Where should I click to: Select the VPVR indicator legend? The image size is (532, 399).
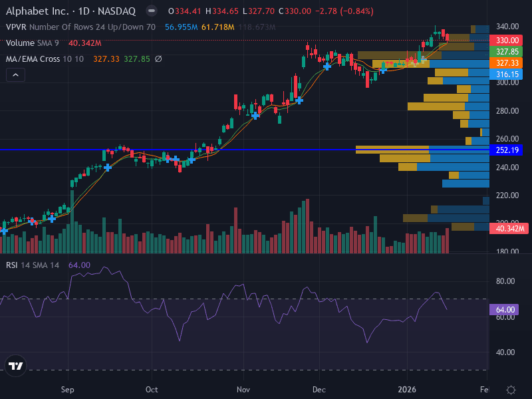tap(80, 27)
